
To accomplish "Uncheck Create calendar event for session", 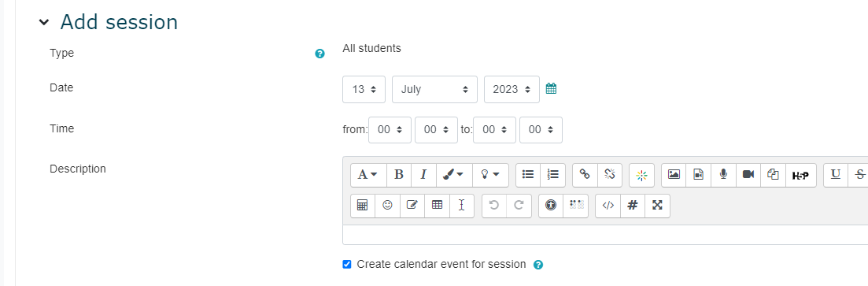I will [347, 265].
